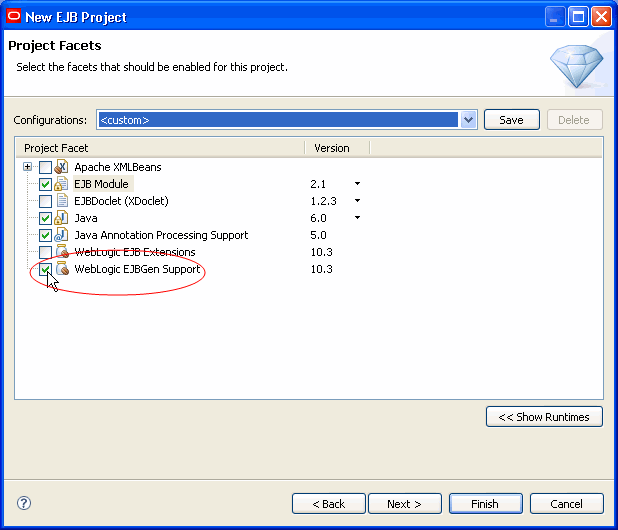Uncheck the Java facet checkbox
Image resolution: width=618 pixels, height=530 pixels.
[x=45, y=218]
